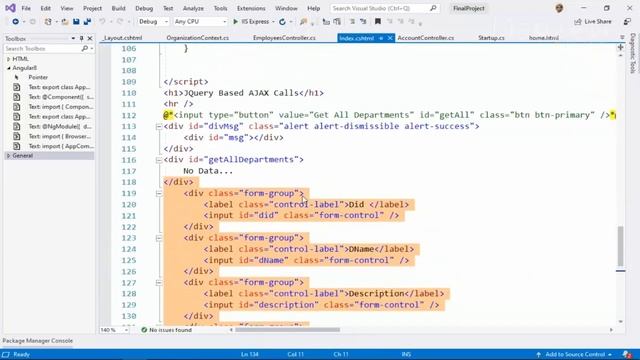Close the Toolbox panel
This screenshot has width=640, height=360.
coord(90,38)
